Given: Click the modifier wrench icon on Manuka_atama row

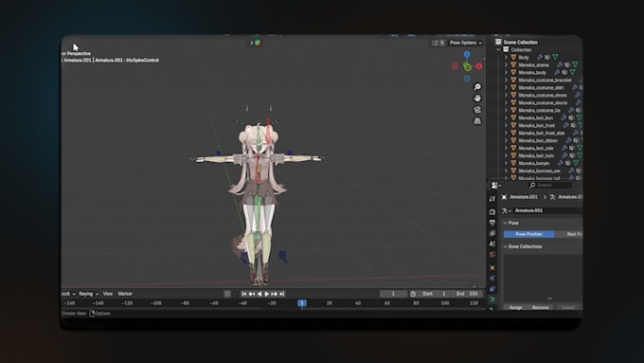Looking at the screenshot, I should point(560,65).
